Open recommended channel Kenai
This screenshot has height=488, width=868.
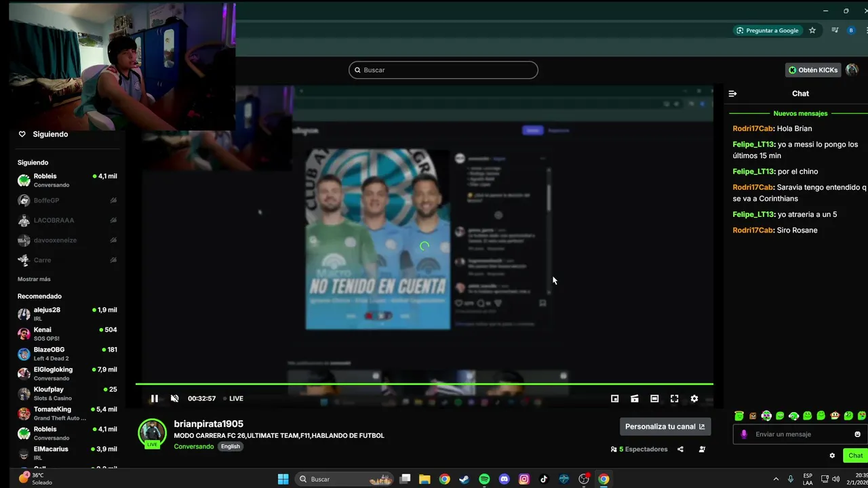[x=67, y=333]
